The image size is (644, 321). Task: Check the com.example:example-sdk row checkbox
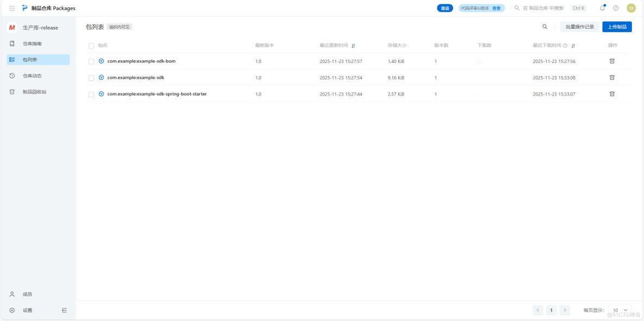(x=91, y=78)
